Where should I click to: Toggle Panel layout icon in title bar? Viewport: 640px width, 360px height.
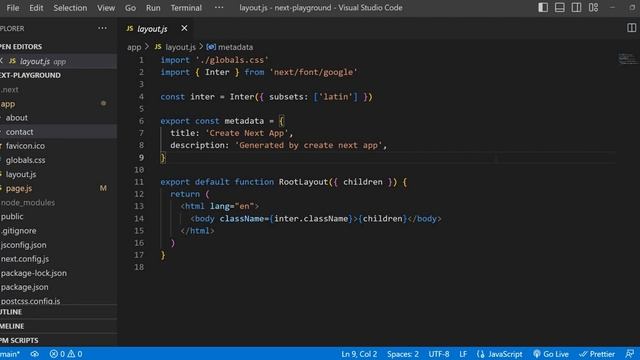click(560, 7)
